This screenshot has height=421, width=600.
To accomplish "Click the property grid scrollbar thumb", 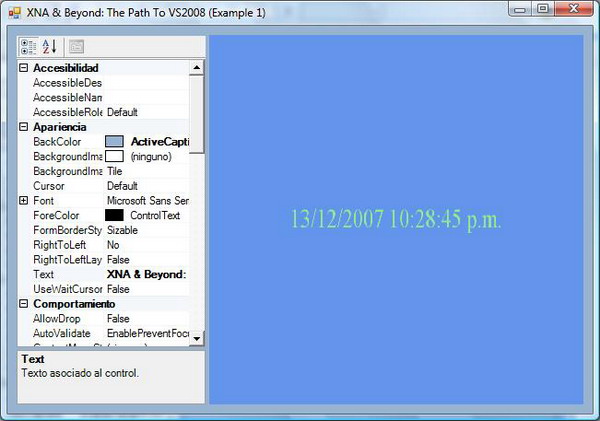I will click(x=197, y=114).
